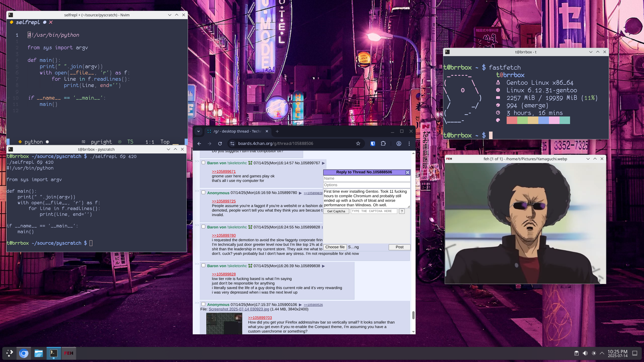
Task: Check the box for post No.105899767
Action: point(203,163)
